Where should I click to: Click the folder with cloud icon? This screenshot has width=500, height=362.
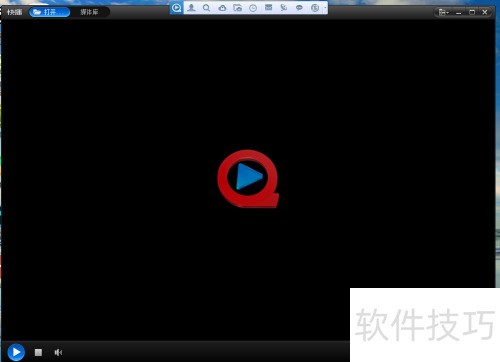tap(237, 8)
